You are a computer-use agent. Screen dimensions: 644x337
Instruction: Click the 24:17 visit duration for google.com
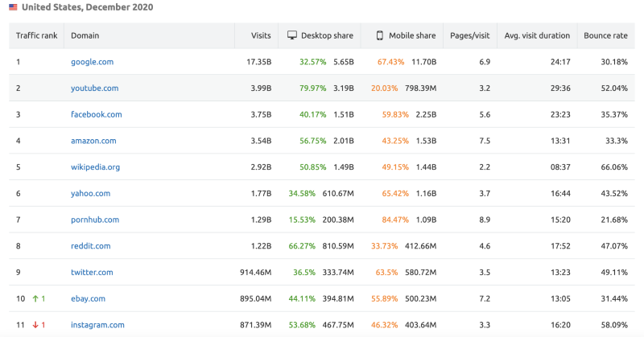click(560, 62)
